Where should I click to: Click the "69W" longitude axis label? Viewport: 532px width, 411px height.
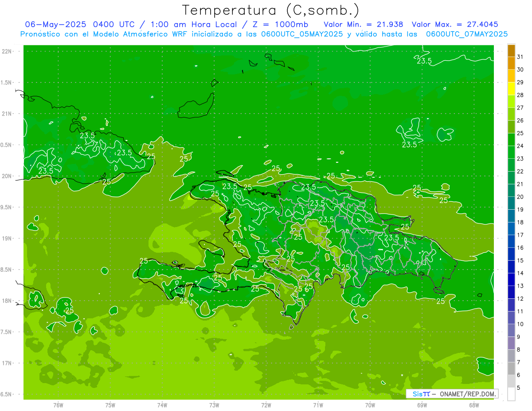coord(422,405)
